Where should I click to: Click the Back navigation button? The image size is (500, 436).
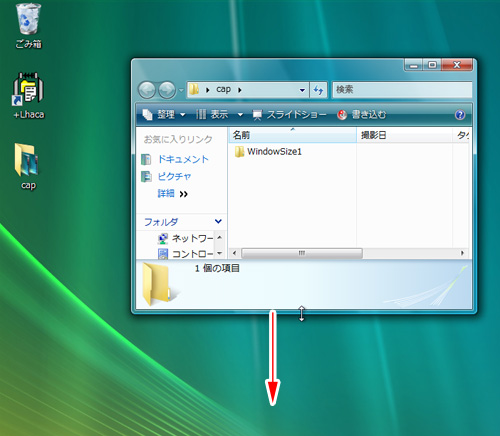tap(147, 90)
